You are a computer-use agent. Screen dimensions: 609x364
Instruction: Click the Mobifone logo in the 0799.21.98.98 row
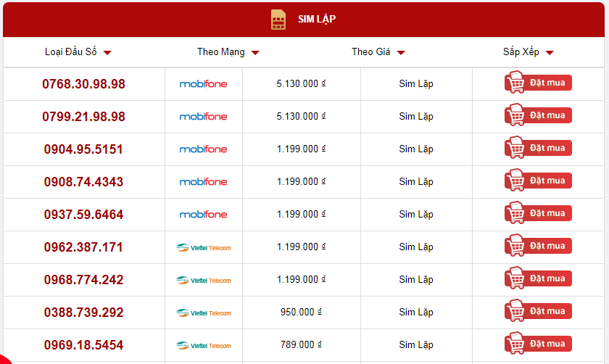(203, 117)
